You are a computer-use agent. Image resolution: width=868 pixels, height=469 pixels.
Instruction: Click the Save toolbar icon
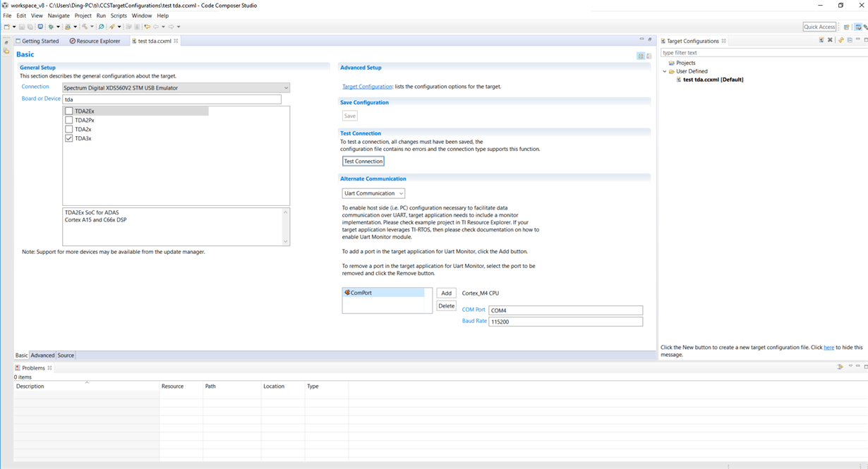tap(22, 27)
